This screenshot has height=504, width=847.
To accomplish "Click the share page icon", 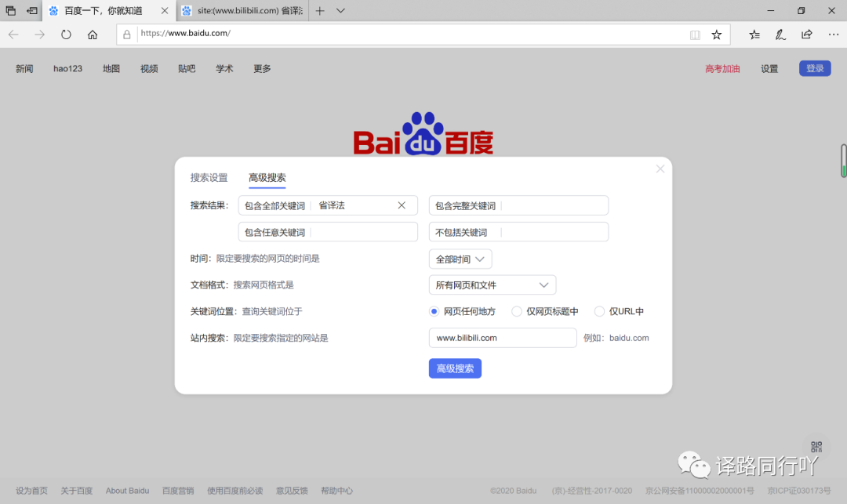I will (x=806, y=34).
